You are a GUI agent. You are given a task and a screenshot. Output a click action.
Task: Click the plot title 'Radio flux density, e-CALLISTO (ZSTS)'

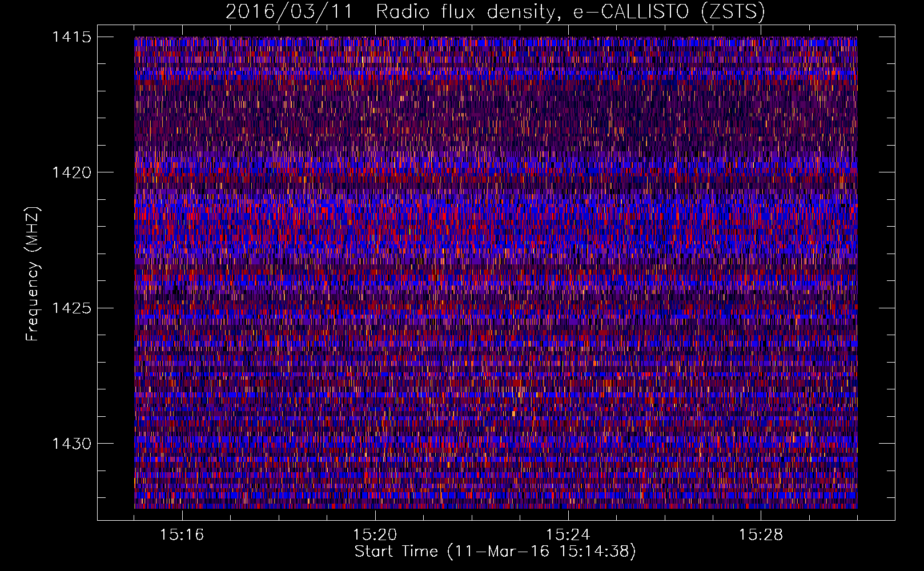pos(571,11)
